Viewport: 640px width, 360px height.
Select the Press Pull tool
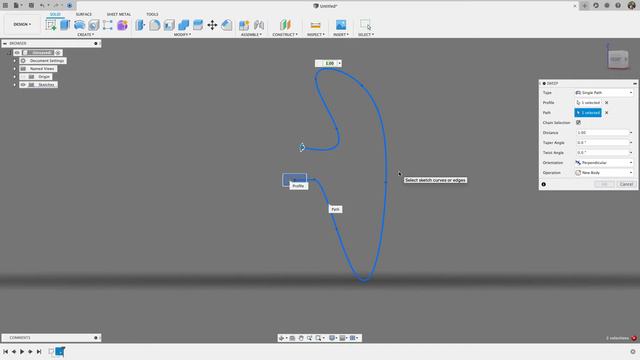pos(140,25)
